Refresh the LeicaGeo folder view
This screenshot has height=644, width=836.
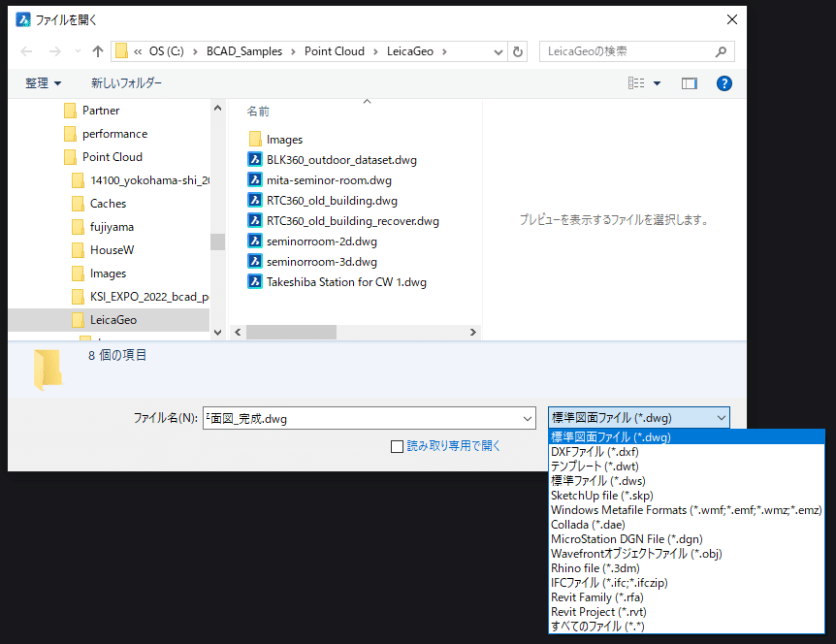tap(518, 51)
